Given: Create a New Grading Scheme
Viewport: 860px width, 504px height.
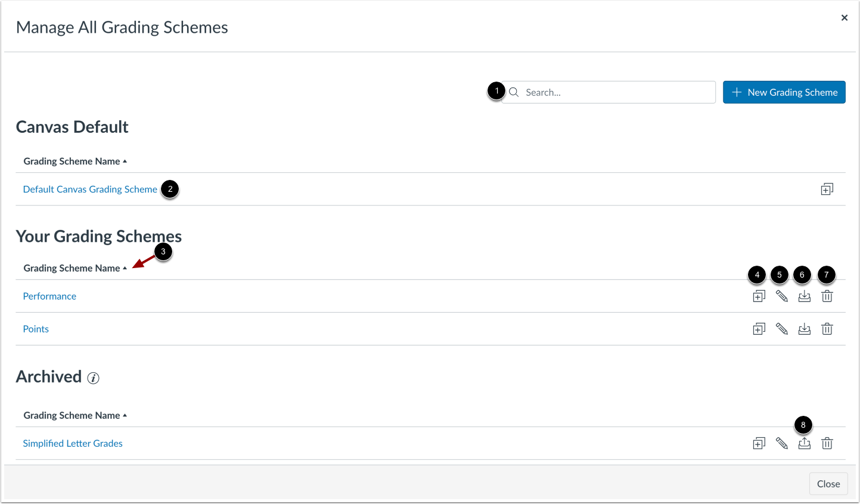Looking at the screenshot, I should 784,92.
